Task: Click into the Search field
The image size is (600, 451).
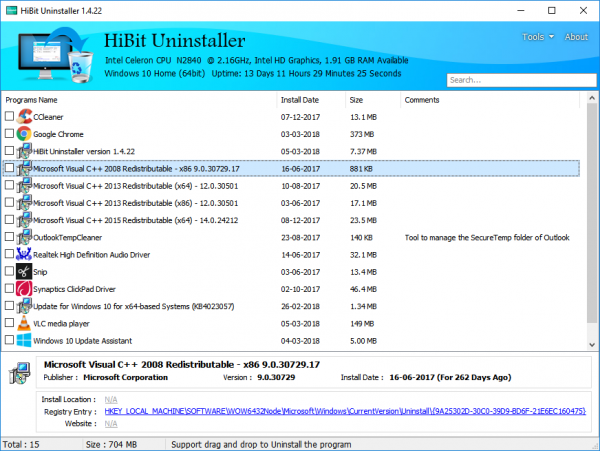Action: pyautogui.click(x=522, y=80)
